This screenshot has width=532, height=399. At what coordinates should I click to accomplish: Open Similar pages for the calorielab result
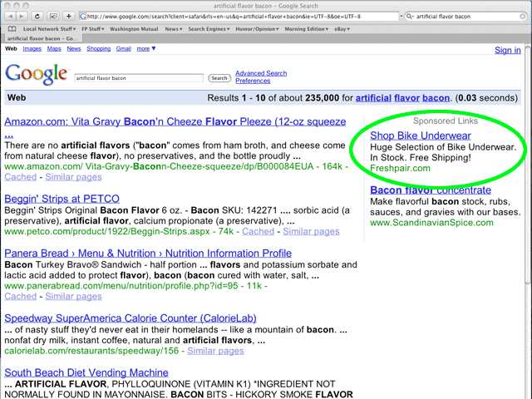(215, 351)
